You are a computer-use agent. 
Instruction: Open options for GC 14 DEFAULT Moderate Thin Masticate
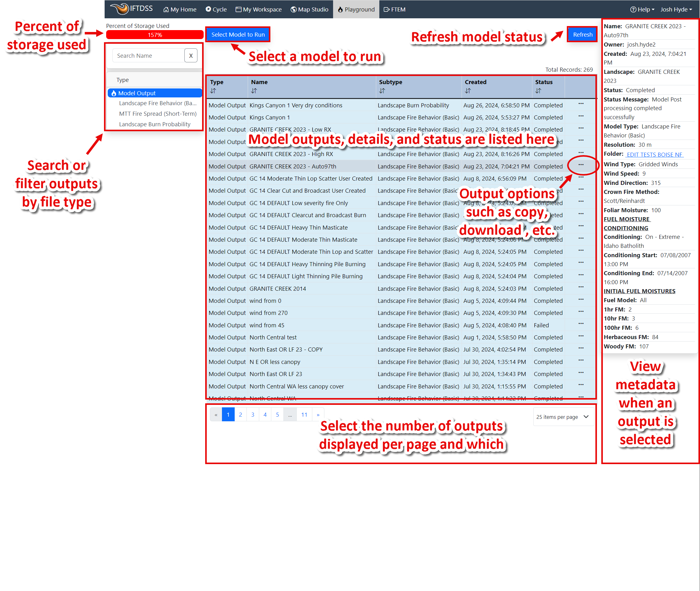(581, 238)
